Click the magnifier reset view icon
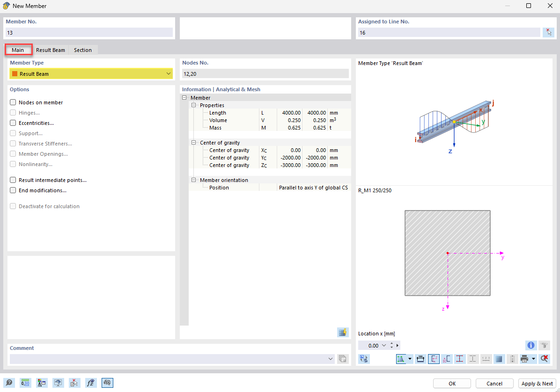This screenshot has height=392, width=560. [x=544, y=359]
